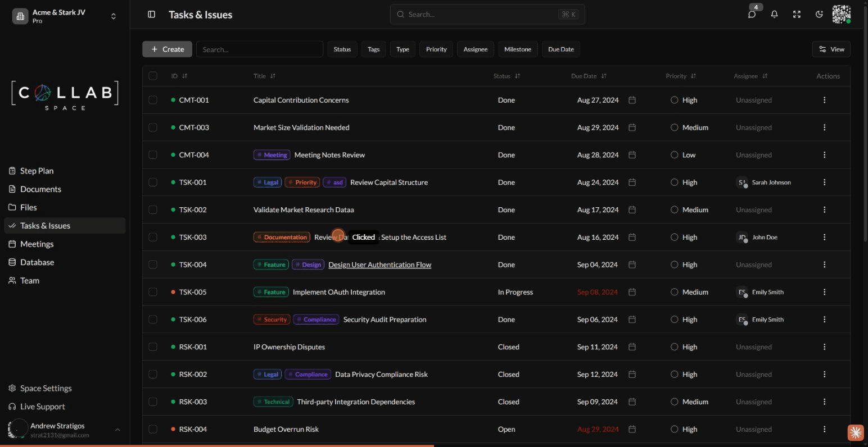Enter fullscreen mode via expand icon
Screen dimensions: 868x447
[x=797, y=15]
